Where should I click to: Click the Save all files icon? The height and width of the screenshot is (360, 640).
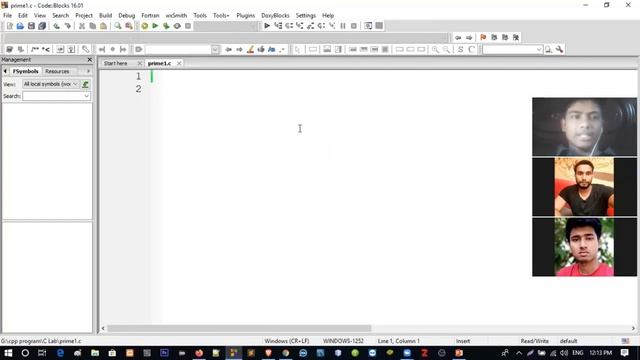[x=42, y=26]
